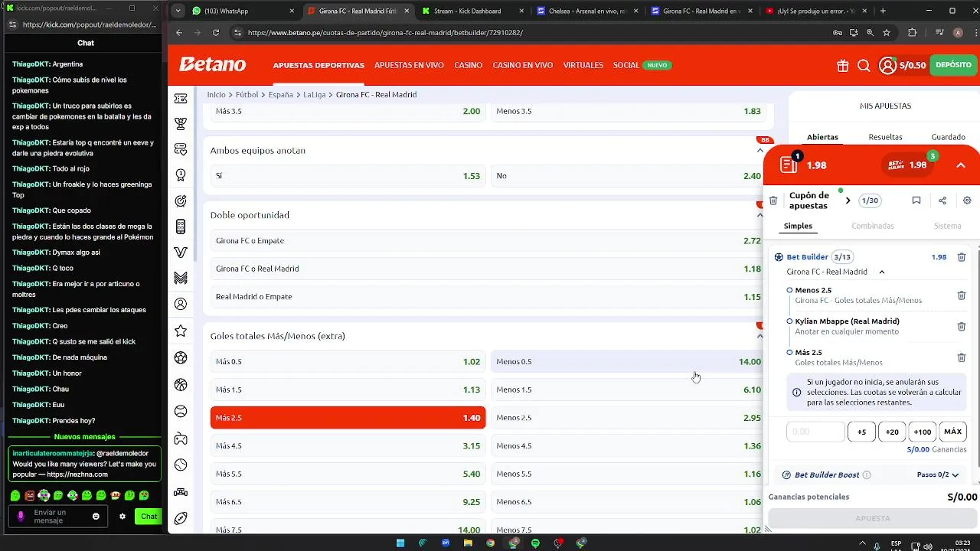
Task: Select the esports gamepad icon in sidebar
Action: [x=181, y=439]
